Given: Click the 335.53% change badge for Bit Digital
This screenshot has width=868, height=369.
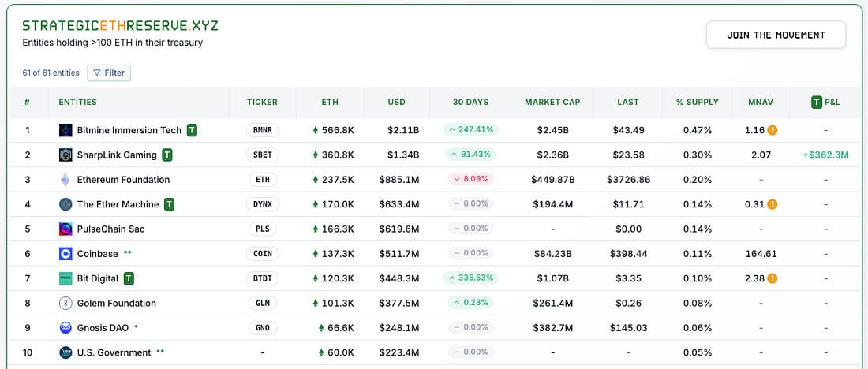Looking at the screenshot, I should [x=470, y=278].
